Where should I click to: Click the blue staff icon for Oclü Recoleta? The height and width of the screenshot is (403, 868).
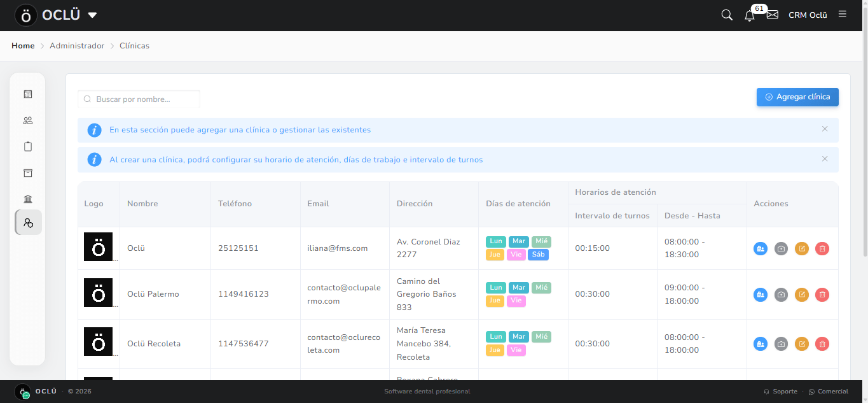coord(761,344)
